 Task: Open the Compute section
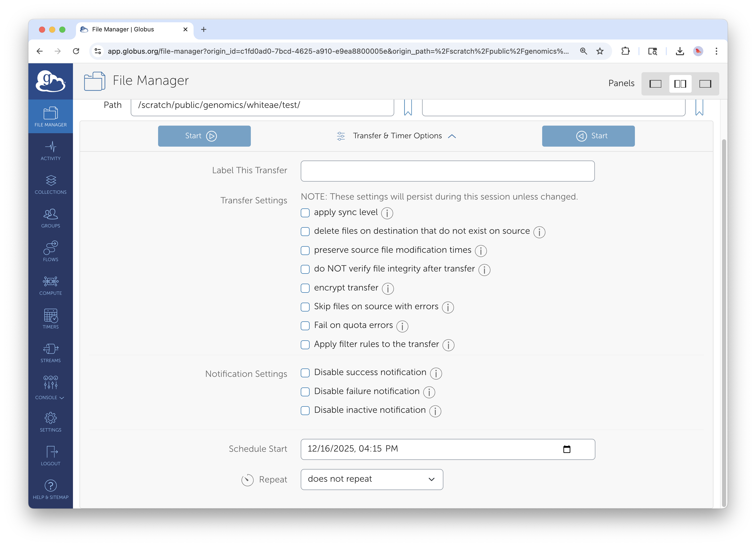pyautogui.click(x=51, y=285)
